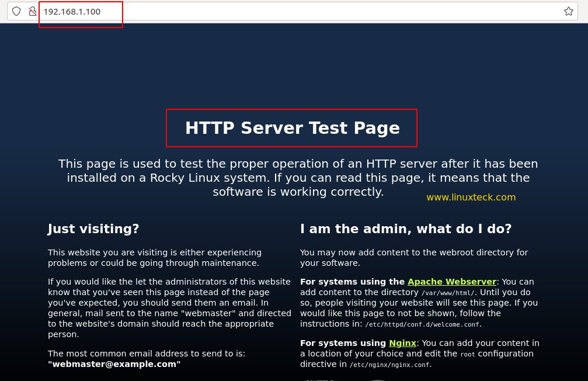
Task: Click the webmaster@example.com email address
Action: tap(114, 364)
